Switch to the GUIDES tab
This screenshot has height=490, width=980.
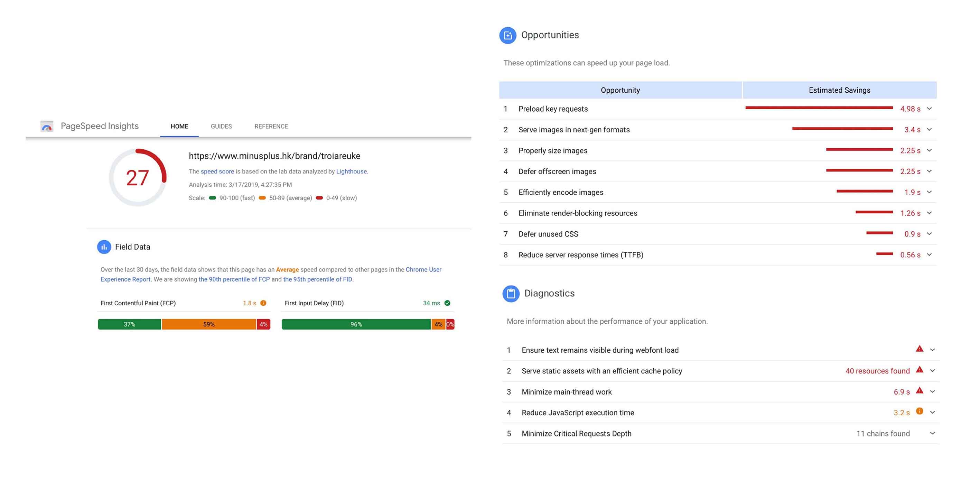click(221, 126)
